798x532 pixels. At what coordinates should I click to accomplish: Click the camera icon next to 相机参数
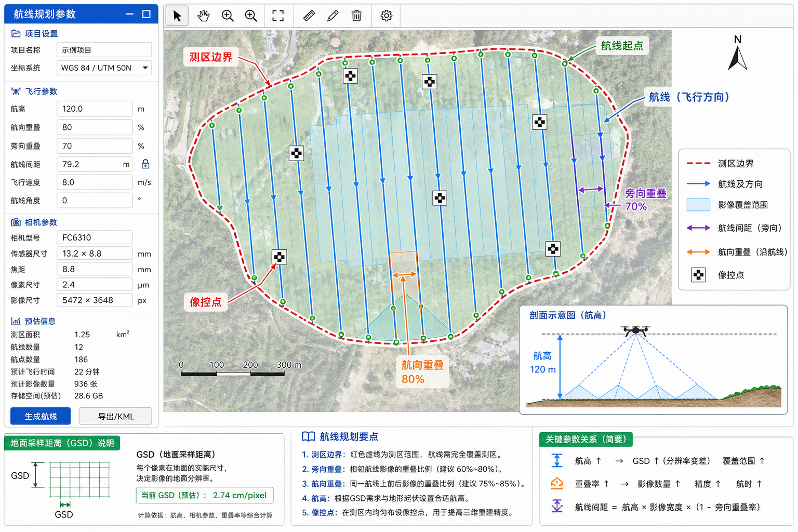click(16, 222)
